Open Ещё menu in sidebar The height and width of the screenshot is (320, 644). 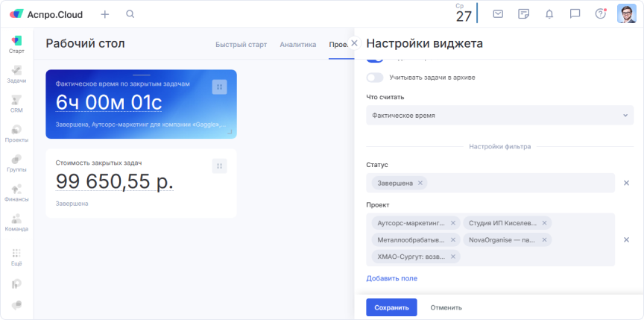16,257
